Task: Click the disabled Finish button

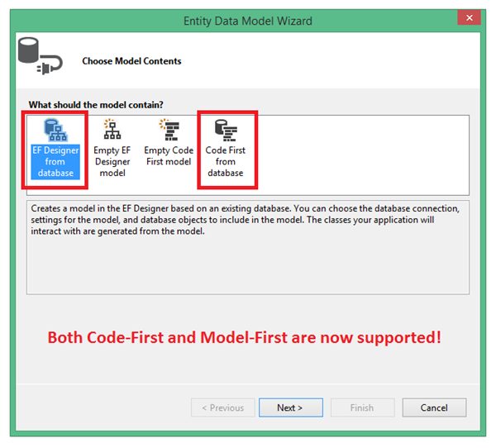Action: point(361,407)
